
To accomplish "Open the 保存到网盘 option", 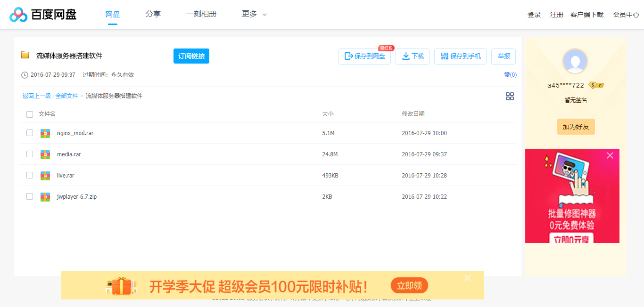I will click(364, 56).
